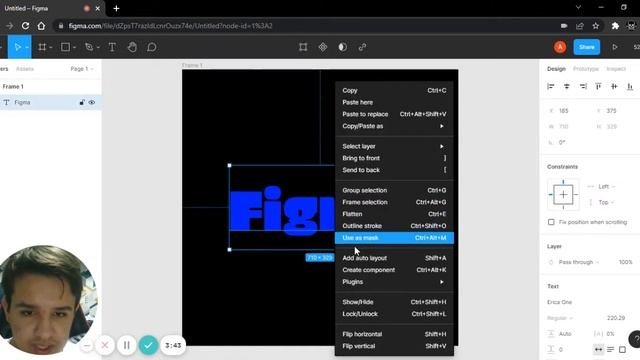Click the layer opacity 100% field
Image resolution: width=640 pixels, height=360 pixels.
point(625,262)
